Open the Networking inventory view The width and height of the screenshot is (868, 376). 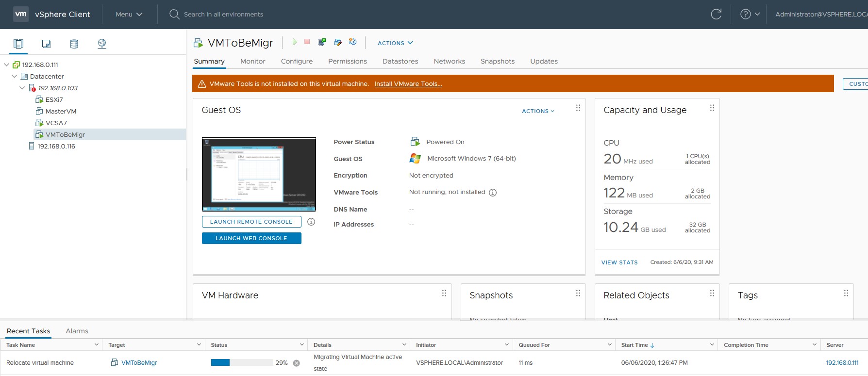[x=102, y=44]
